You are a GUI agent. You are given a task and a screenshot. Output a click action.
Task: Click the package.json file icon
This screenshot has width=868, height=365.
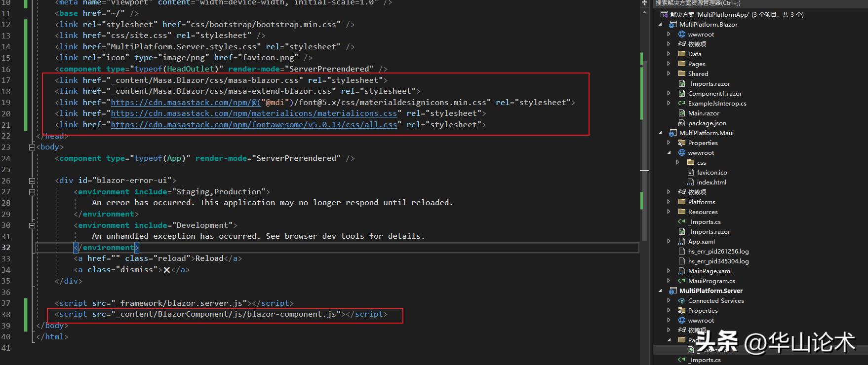point(682,123)
